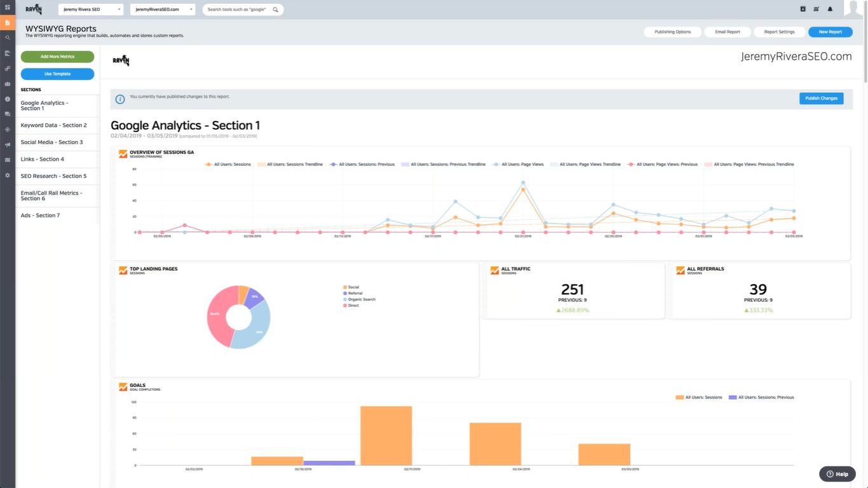Toggle All Users: Page Views legend
Viewport: 868px width, 488px height.
click(518, 164)
